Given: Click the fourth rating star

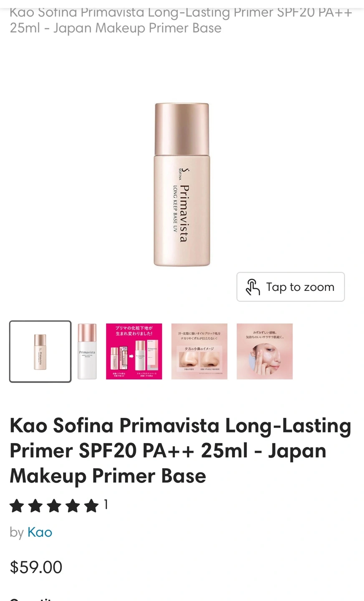Looking at the screenshot, I should [73, 506].
